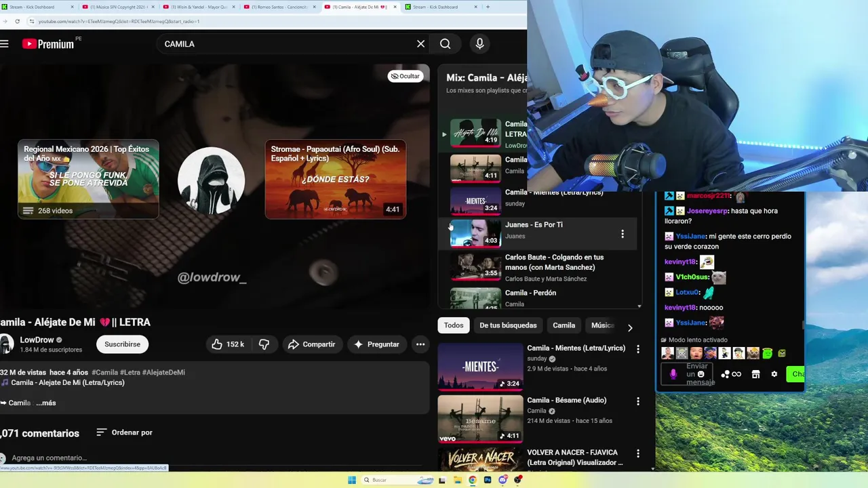Open Regional Mexicano 2026 playlist card
868x488 pixels.
[88, 179]
